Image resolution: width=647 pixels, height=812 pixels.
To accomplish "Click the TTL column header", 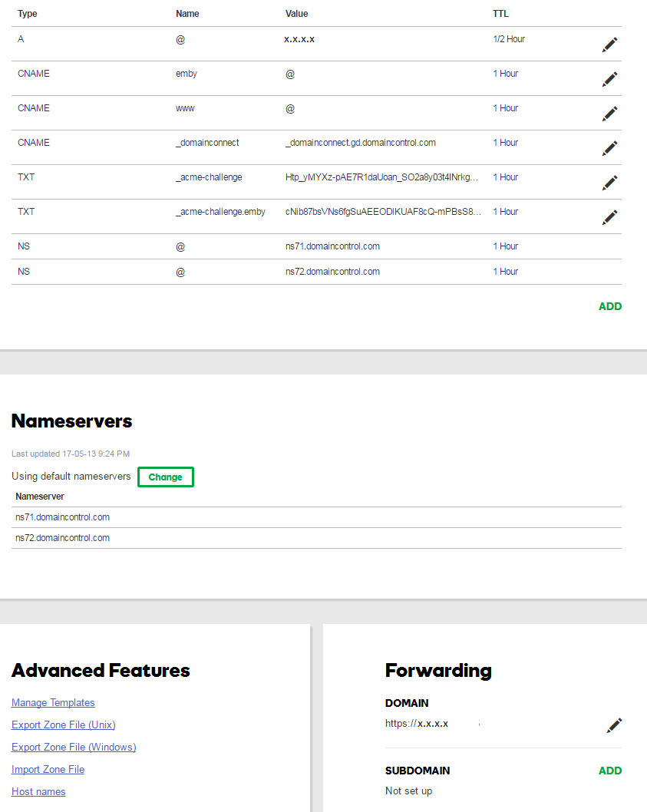I will coord(500,14).
